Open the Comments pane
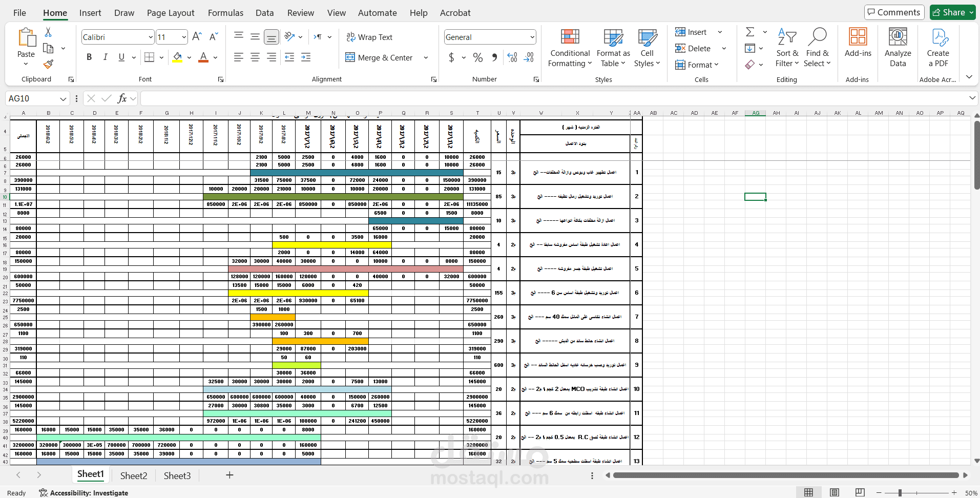 pos(894,12)
